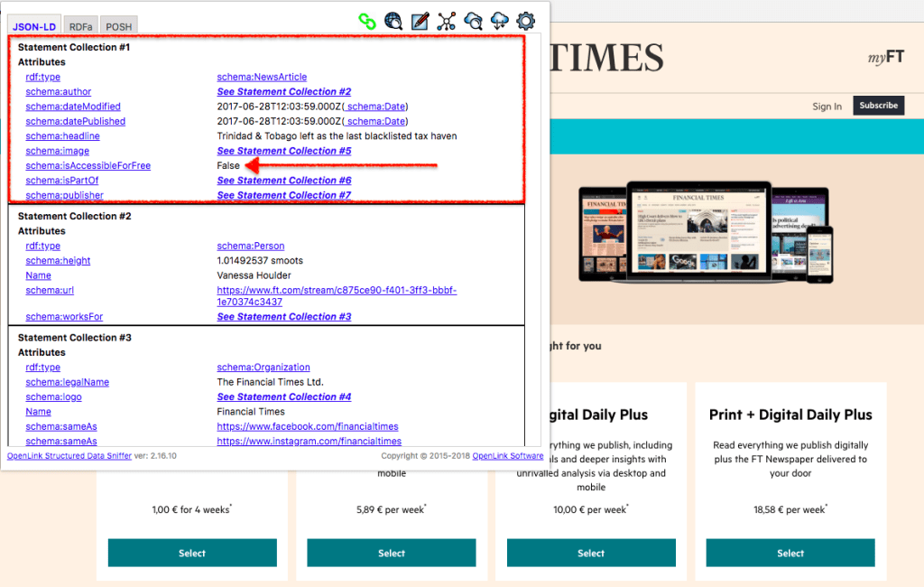This screenshot has width=924, height=587.
Task: Follow See Statement Collection #5 link
Action: [x=284, y=151]
